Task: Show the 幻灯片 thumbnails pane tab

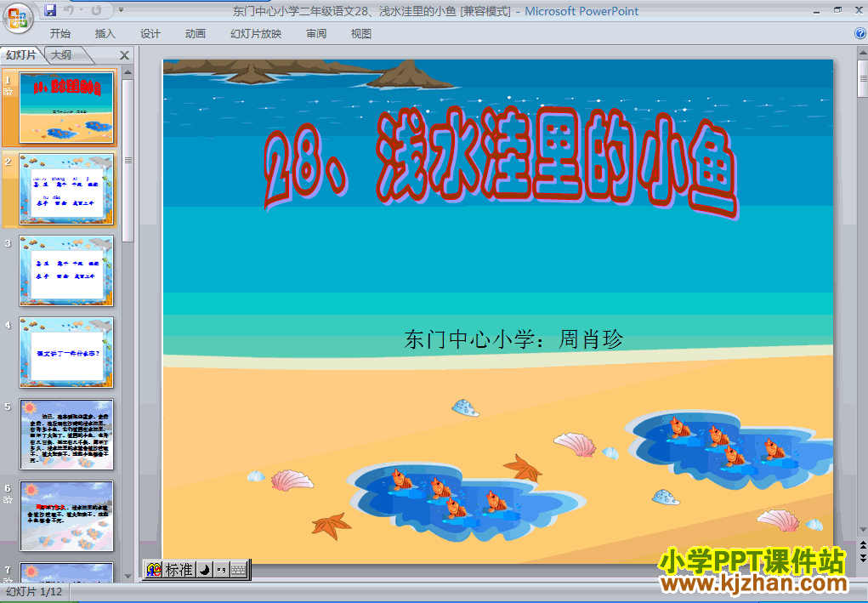Action: coord(21,54)
